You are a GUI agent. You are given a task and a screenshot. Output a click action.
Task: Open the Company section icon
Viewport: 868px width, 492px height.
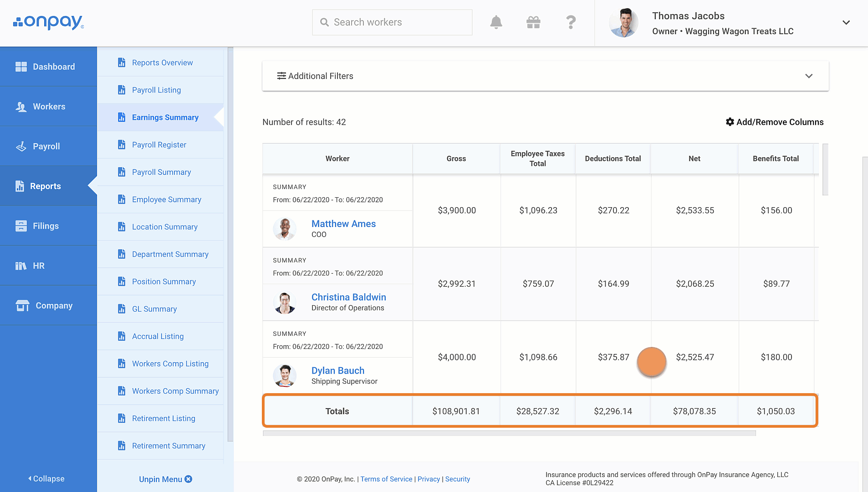pyautogui.click(x=21, y=305)
